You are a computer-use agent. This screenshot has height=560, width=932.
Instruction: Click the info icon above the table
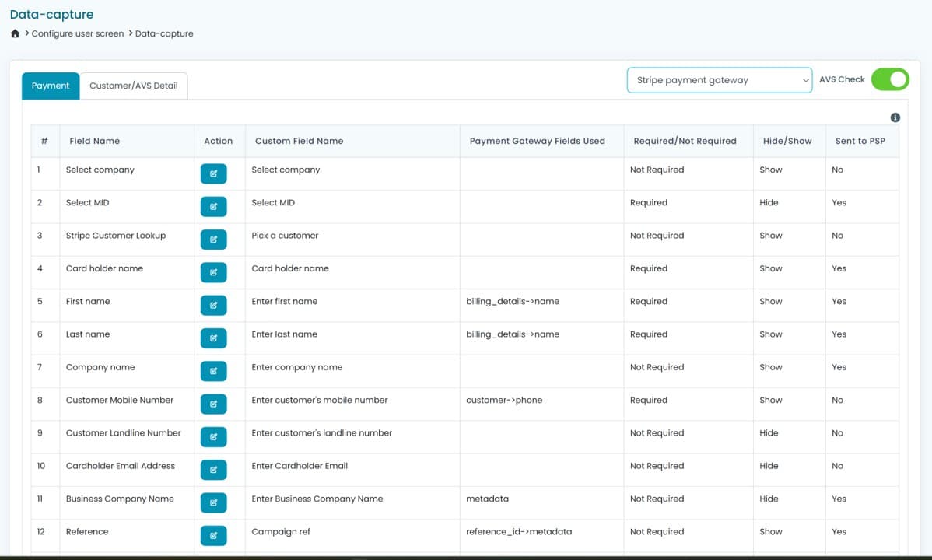[x=895, y=117]
